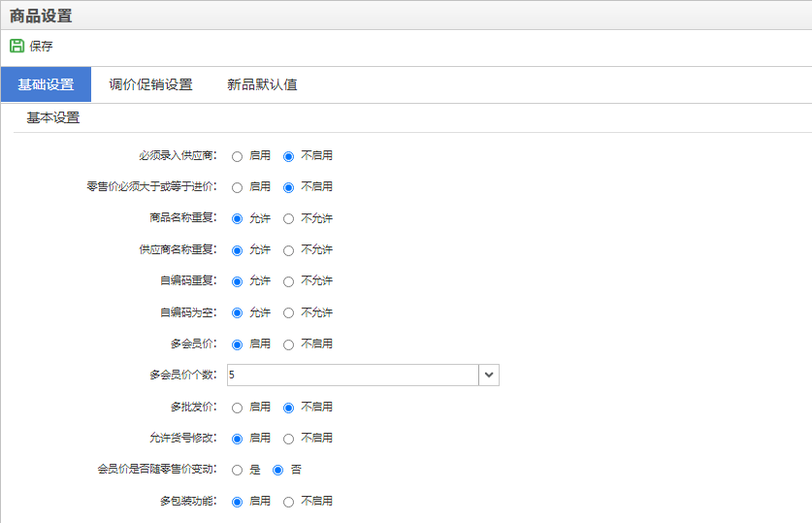Click the green save disk icon
This screenshot has height=523, width=812.
click(17, 46)
